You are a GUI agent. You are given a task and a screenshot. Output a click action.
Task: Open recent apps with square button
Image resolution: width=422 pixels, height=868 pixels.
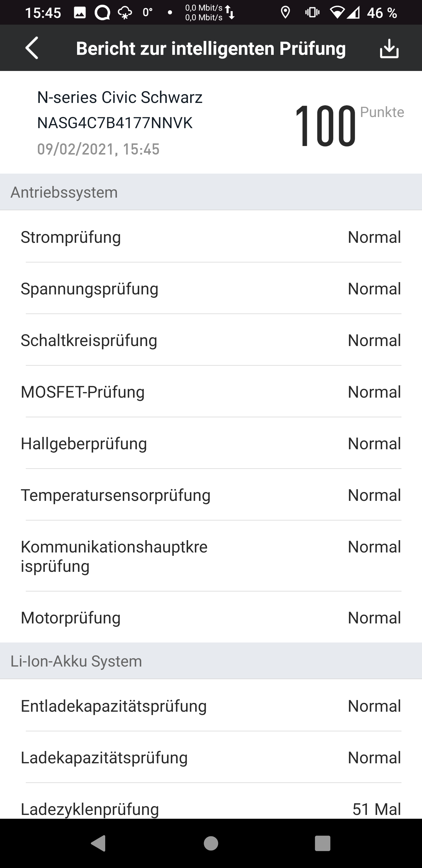point(322,843)
